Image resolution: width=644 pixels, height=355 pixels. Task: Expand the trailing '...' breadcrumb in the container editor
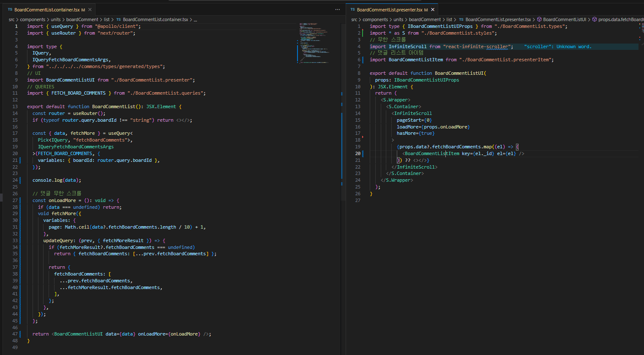pyautogui.click(x=195, y=19)
